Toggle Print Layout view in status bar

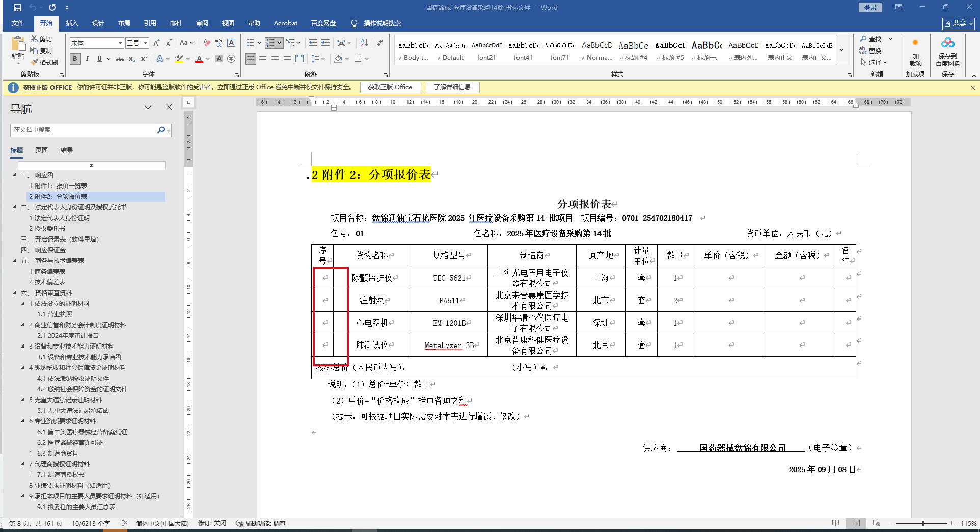856,523
